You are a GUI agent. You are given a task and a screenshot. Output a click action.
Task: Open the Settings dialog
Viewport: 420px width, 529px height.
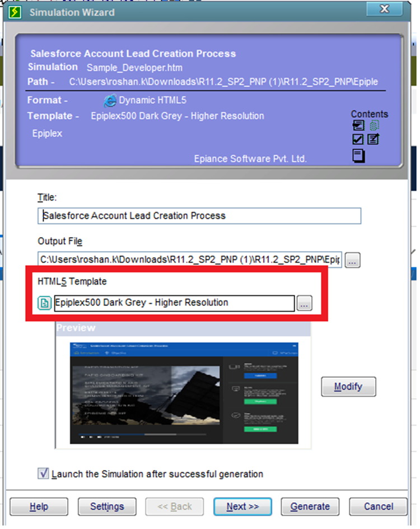[107, 507]
